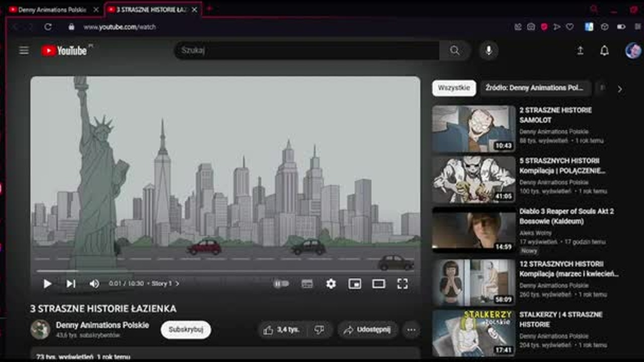Open YouTube notifications bell

[x=604, y=50]
